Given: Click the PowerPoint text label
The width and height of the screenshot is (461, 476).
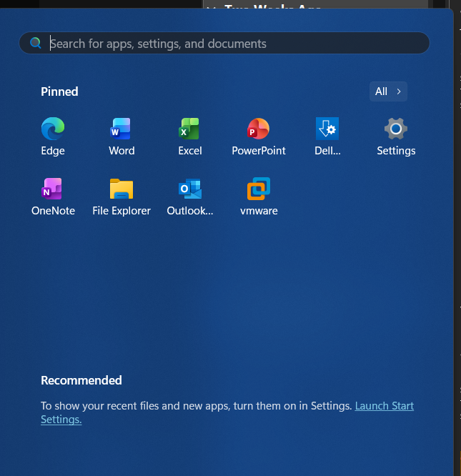Looking at the screenshot, I should 258,151.
